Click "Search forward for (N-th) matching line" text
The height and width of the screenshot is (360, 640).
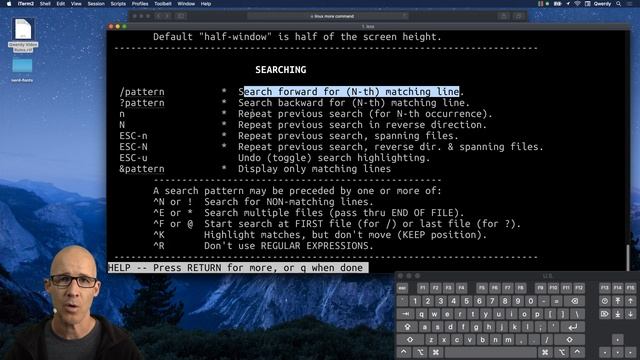point(349,91)
